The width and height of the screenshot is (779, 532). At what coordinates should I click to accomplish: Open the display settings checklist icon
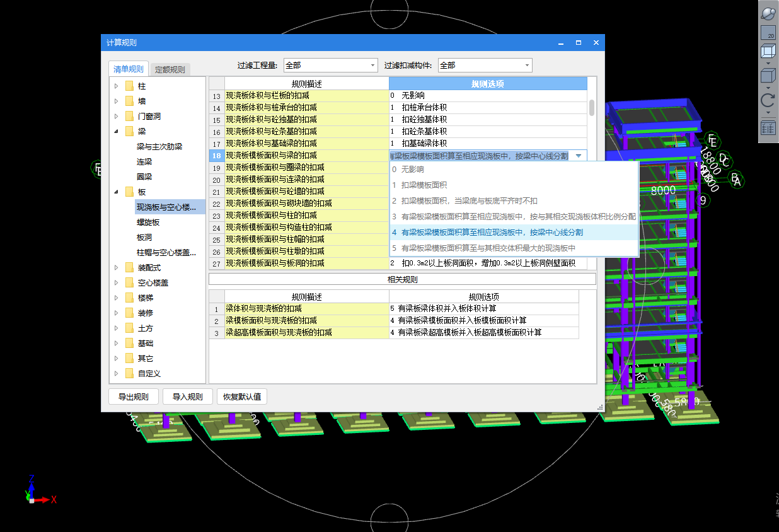pyautogui.click(x=768, y=128)
